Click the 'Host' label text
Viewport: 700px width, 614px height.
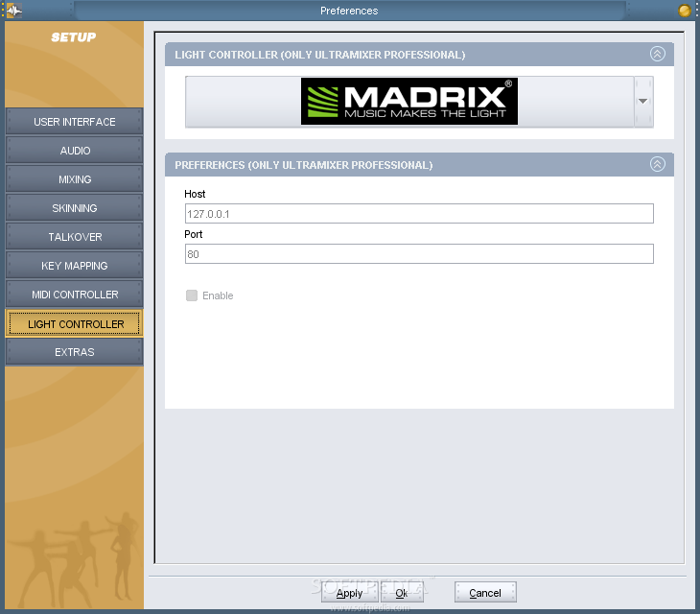[x=195, y=194]
